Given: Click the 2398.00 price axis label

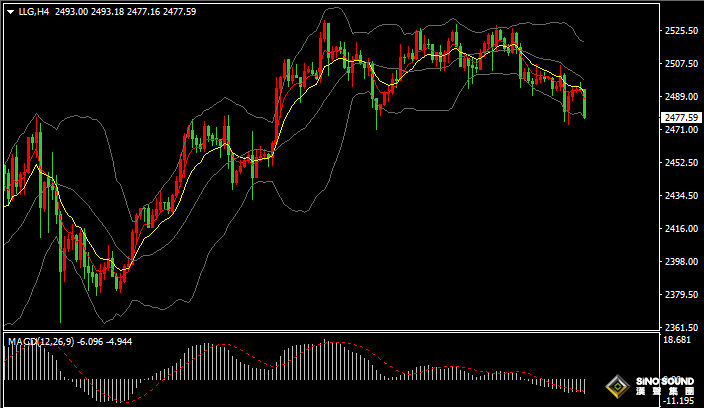Looking at the screenshot, I should pyautogui.click(x=680, y=262).
